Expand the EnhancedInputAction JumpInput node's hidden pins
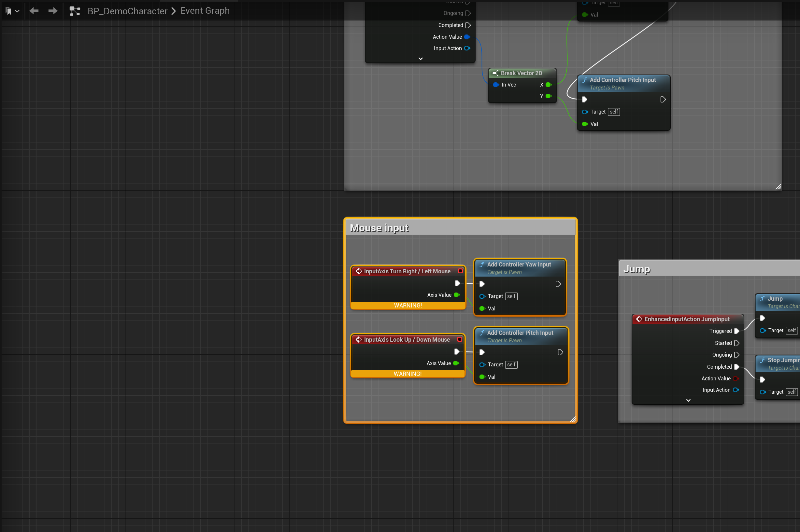Screen dimensions: 800x532 (688, 400)
